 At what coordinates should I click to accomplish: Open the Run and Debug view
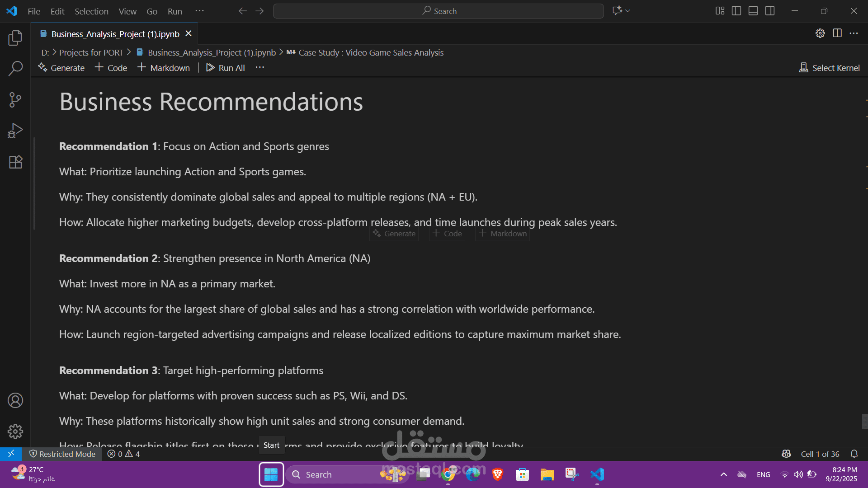[15, 131]
